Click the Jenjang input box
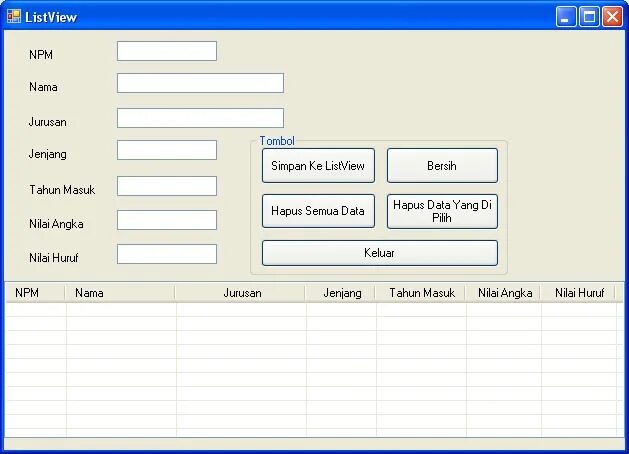Viewport: 629px width, 454px height. (x=167, y=150)
